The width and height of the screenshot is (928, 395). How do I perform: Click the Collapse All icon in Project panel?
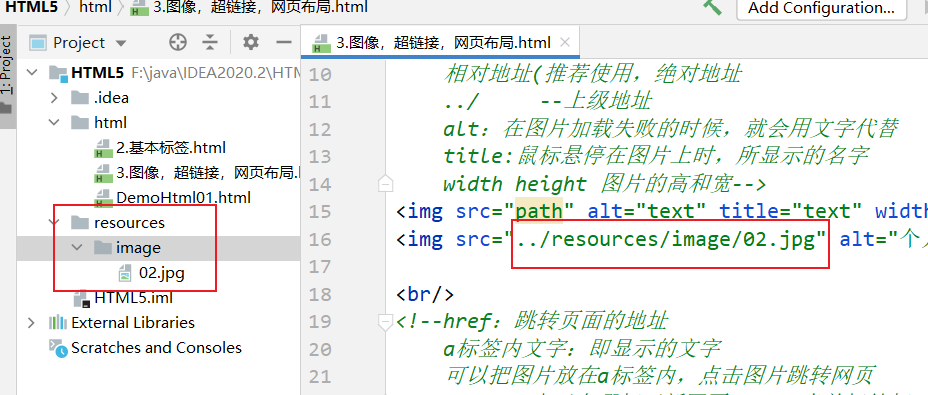(x=210, y=43)
